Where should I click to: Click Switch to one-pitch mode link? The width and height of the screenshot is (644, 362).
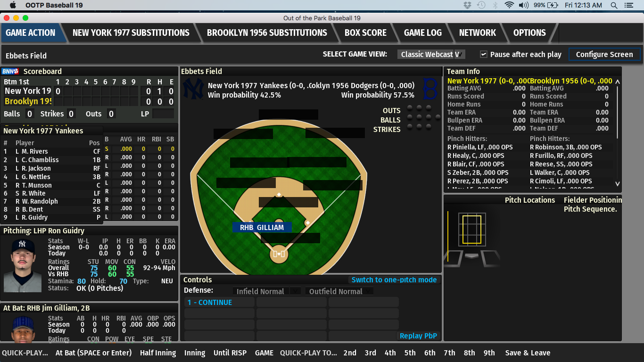click(394, 280)
